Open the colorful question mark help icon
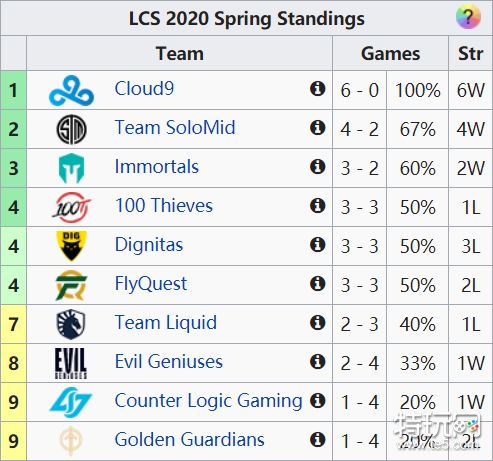Viewport: 493px width, 461px height. point(468,17)
